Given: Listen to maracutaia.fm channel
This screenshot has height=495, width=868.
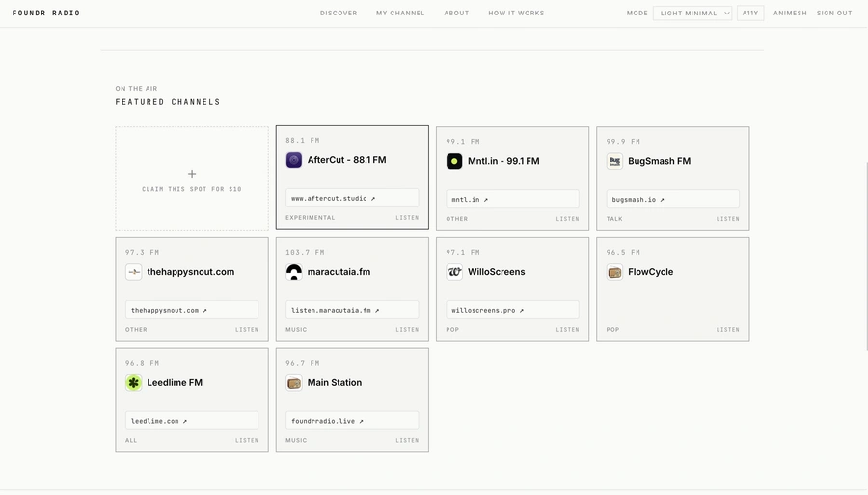Looking at the screenshot, I should [407, 329].
